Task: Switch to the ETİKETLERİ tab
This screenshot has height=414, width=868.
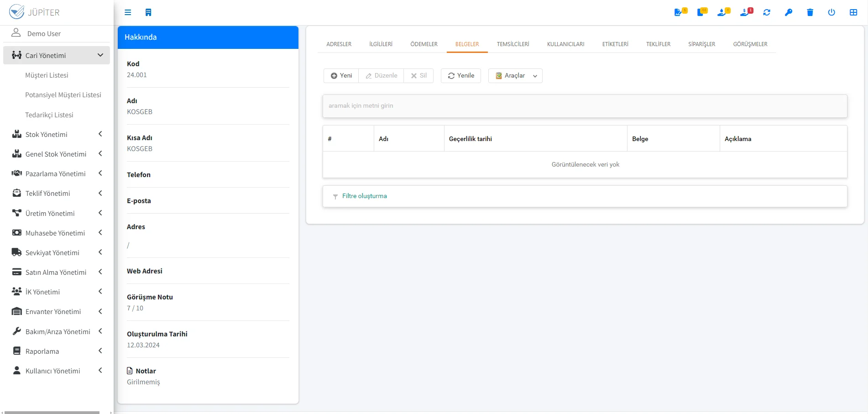Action: [615, 44]
